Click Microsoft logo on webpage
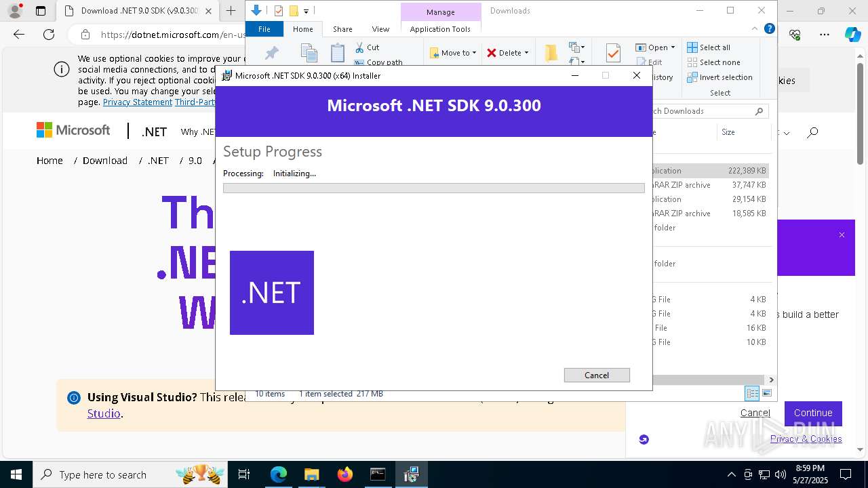The image size is (868, 488). [x=73, y=130]
